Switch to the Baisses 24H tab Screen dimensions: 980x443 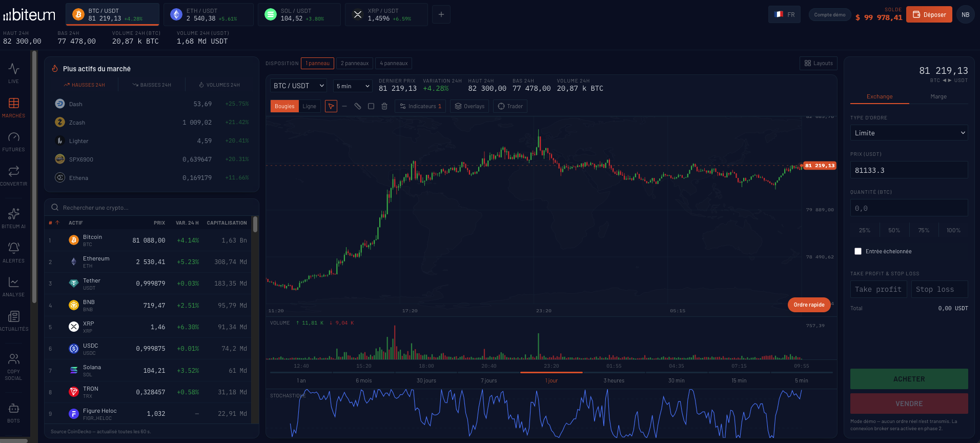[x=152, y=85]
